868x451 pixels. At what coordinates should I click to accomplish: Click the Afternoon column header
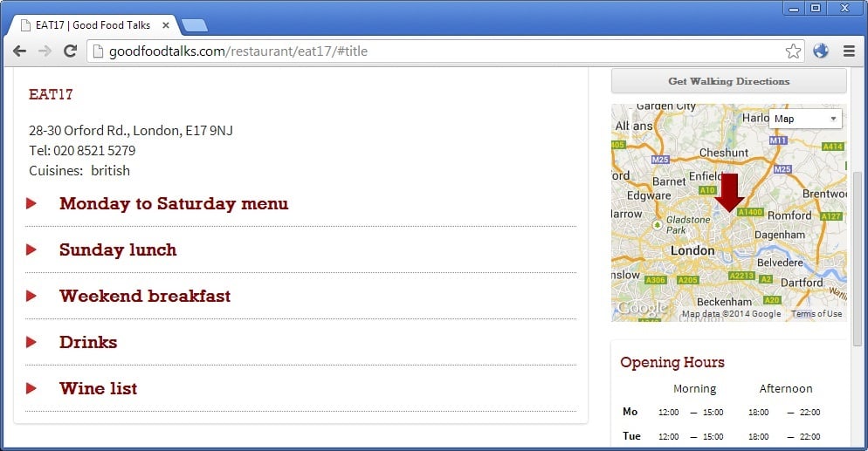[x=786, y=388]
